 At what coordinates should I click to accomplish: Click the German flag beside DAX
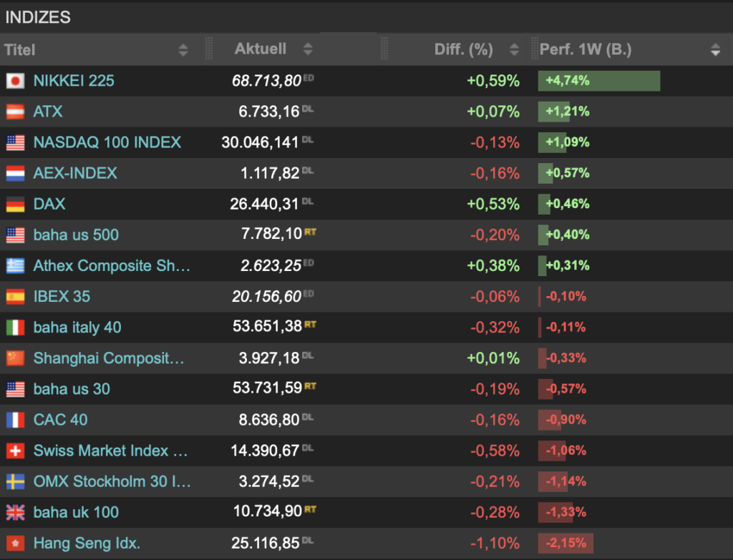click(15, 205)
